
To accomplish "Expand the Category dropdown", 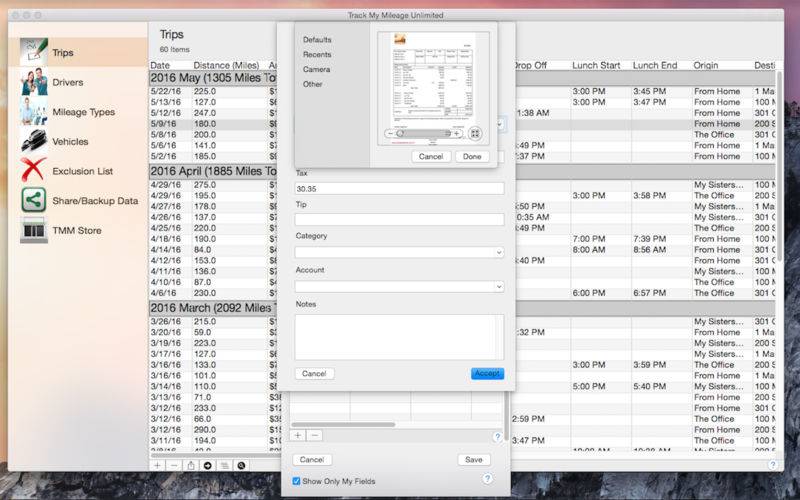I will [x=499, y=253].
